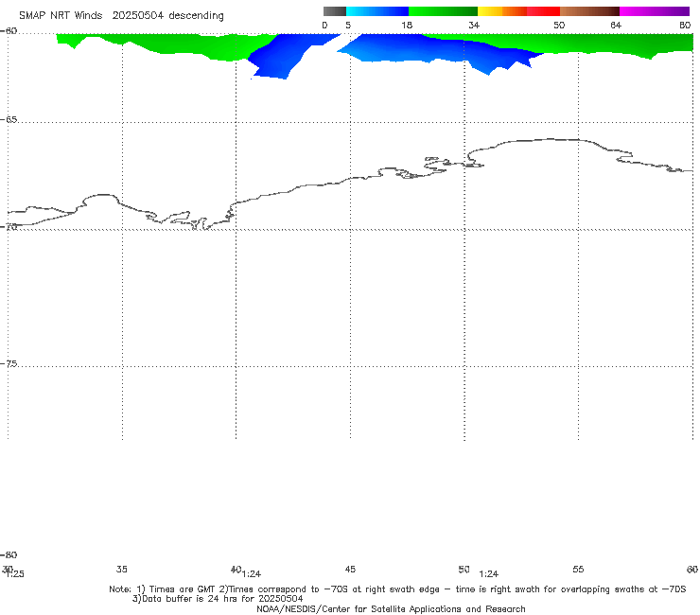Click the swath time "1:24" near longitude 40
Image resolution: width=700 pixels, height=615 pixels.
(252, 574)
